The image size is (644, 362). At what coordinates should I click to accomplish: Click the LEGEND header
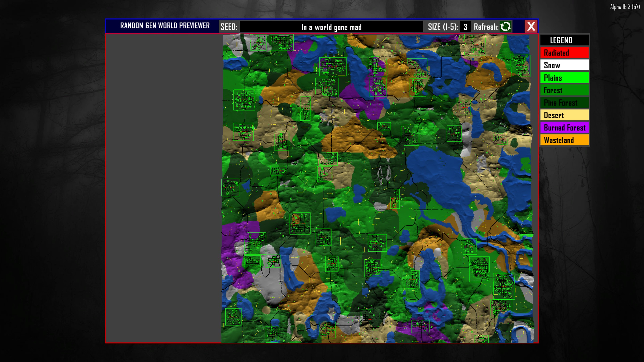[564, 40]
